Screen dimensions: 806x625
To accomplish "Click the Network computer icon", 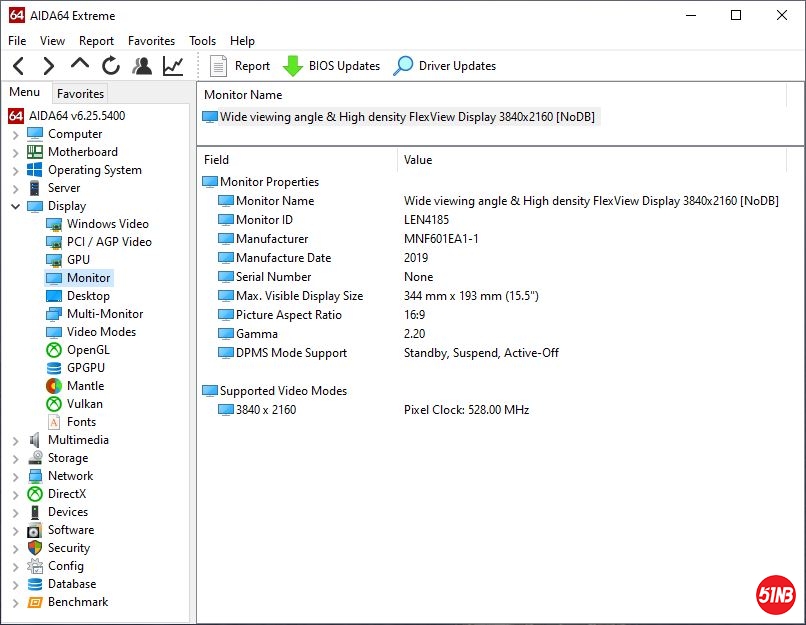I will pos(35,476).
